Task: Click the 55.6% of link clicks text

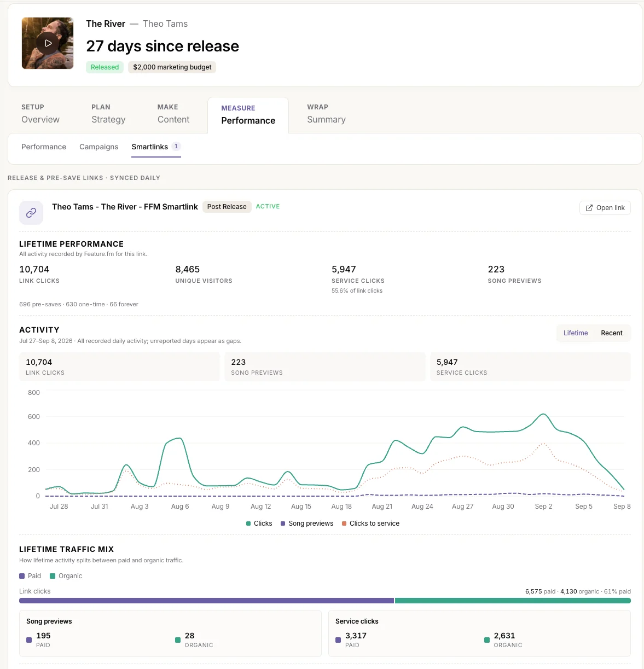Action: click(x=357, y=291)
